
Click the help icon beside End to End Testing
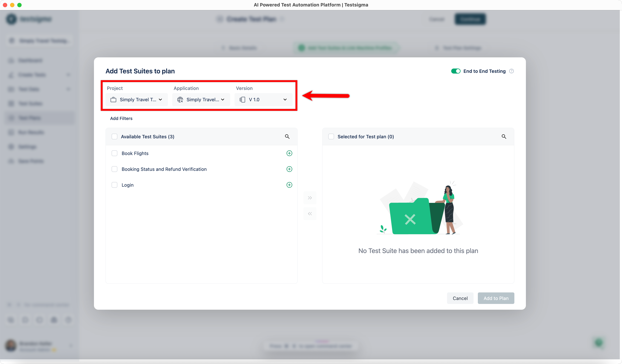(511, 71)
